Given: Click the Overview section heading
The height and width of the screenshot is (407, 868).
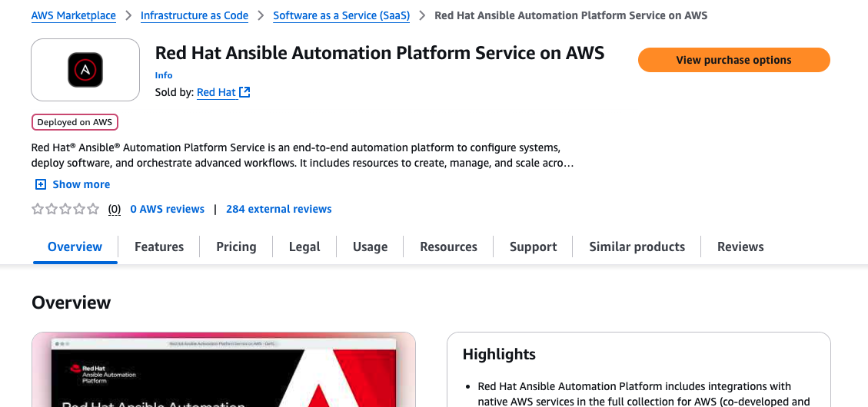Looking at the screenshot, I should coord(72,303).
